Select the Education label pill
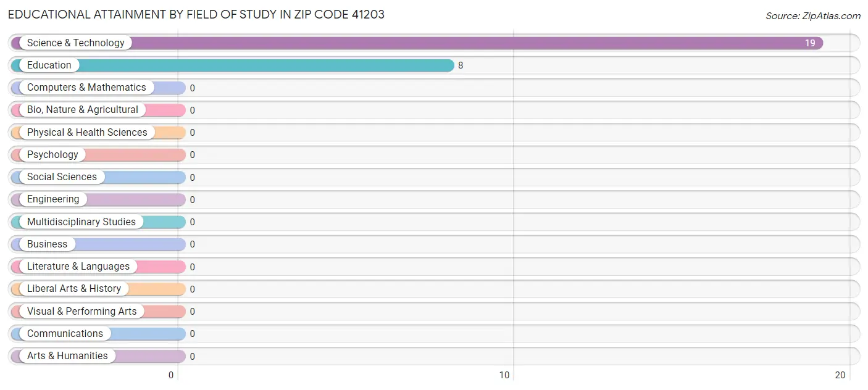Viewport: 868px width, 390px height. [x=49, y=65]
